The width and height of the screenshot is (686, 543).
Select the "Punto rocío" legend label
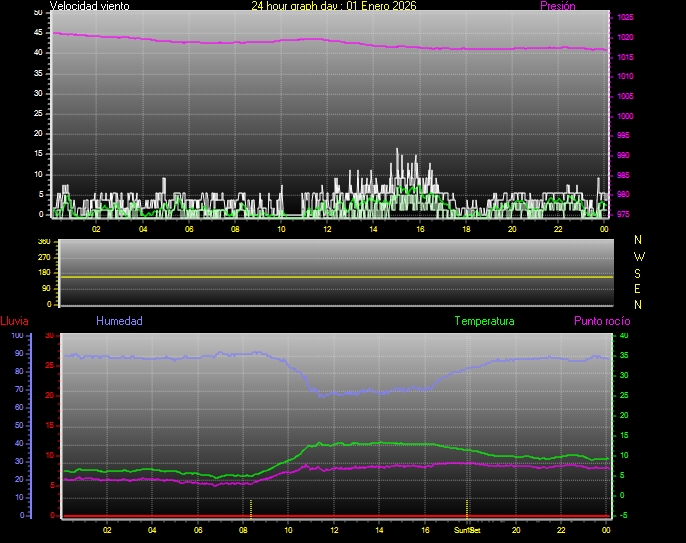coord(602,321)
